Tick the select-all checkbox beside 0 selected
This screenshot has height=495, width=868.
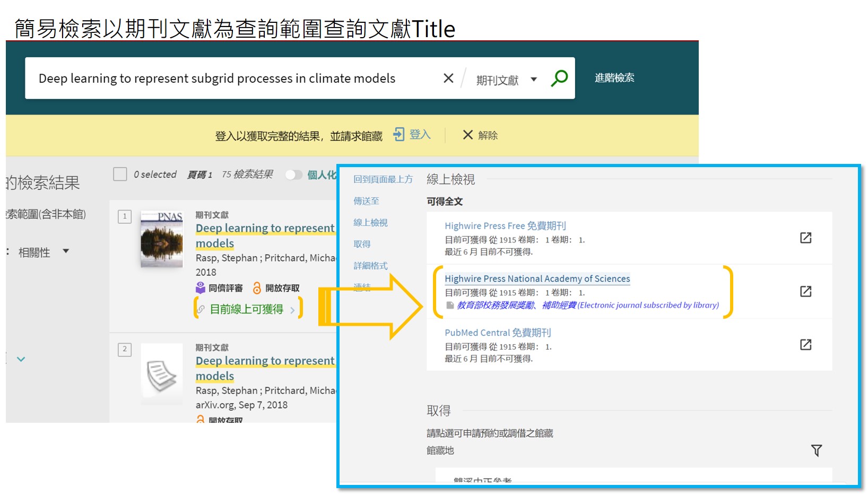(x=120, y=175)
